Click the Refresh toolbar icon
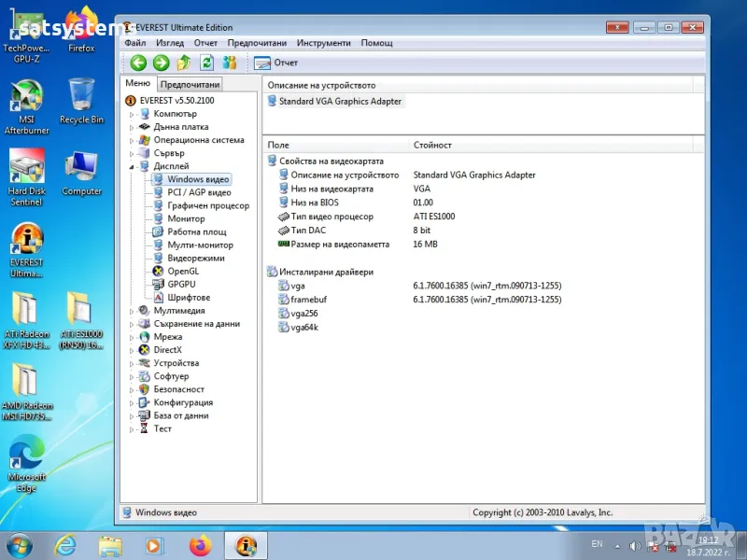The width and height of the screenshot is (747, 560). (x=206, y=63)
